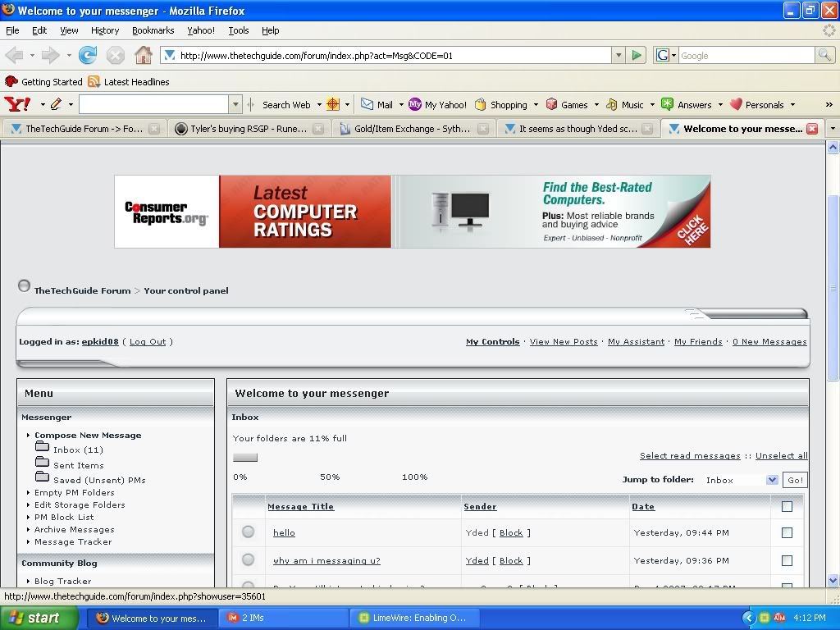840x630 pixels.
Task: Click the green Go arrow beside URL
Action: [637, 56]
